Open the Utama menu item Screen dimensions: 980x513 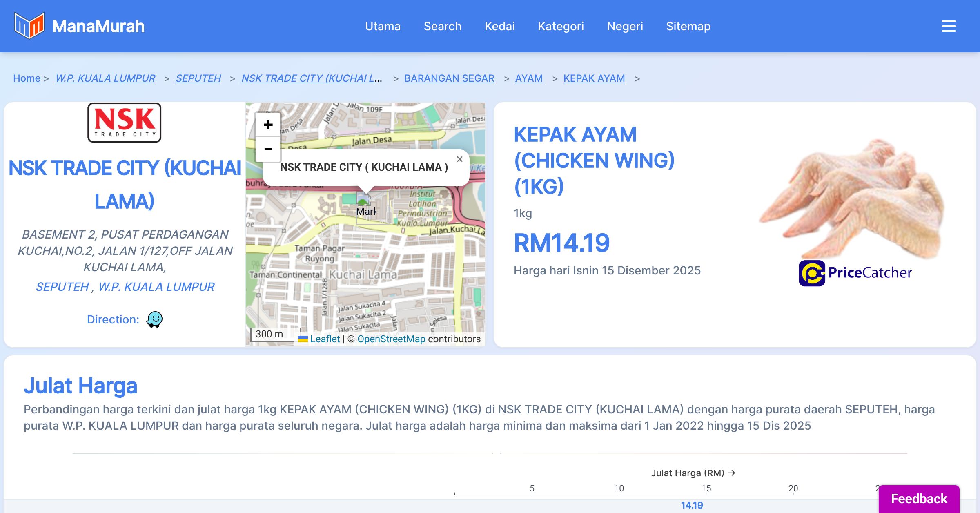coord(383,26)
